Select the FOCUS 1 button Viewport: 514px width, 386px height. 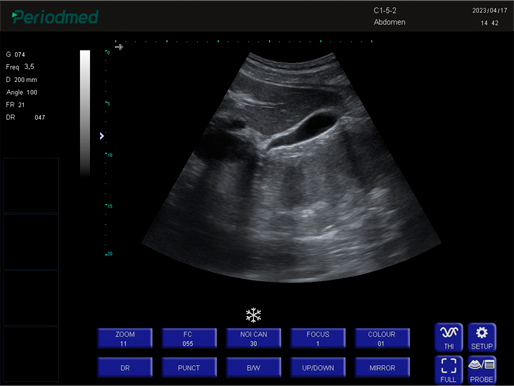point(318,338)
